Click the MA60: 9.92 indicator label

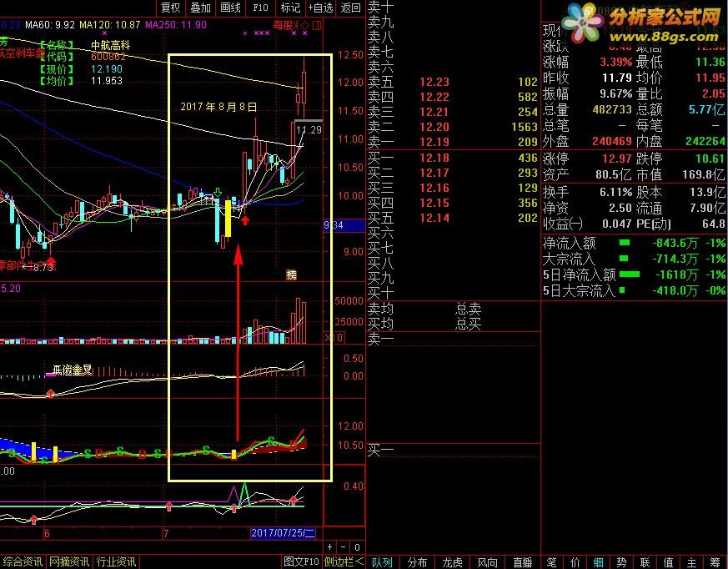click(x=50, y=25)
